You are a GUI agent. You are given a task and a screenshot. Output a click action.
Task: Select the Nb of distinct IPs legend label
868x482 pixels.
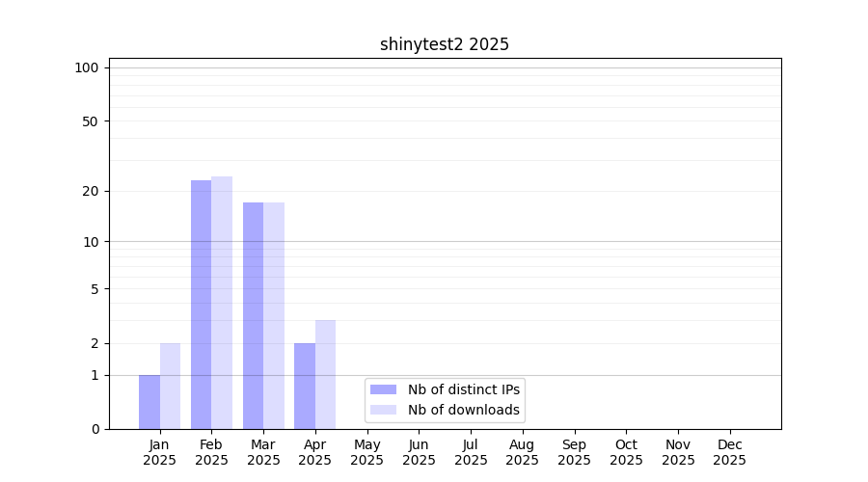[x=464, y=389]
